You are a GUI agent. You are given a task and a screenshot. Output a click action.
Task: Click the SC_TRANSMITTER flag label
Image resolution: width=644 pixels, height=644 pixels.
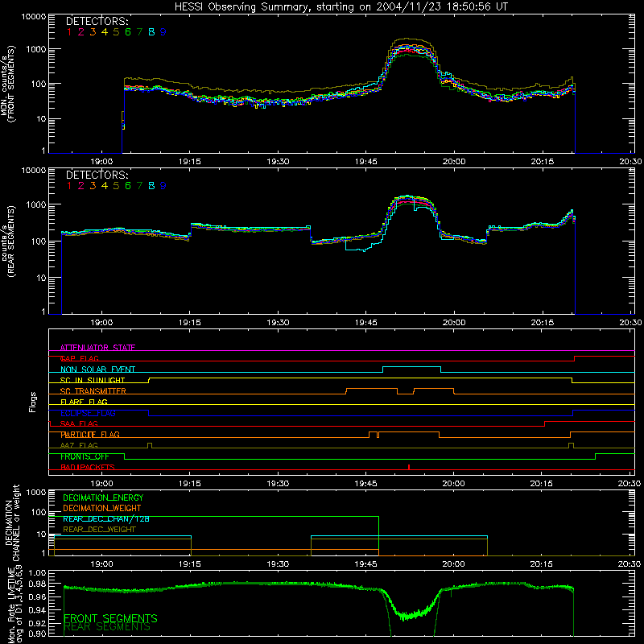[x=93, y=391]
